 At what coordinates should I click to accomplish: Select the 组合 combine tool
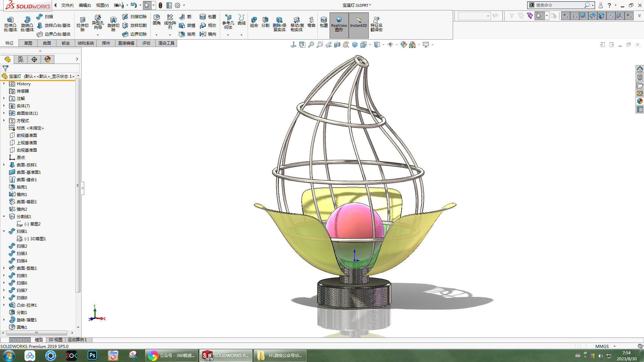click(254, 22)
